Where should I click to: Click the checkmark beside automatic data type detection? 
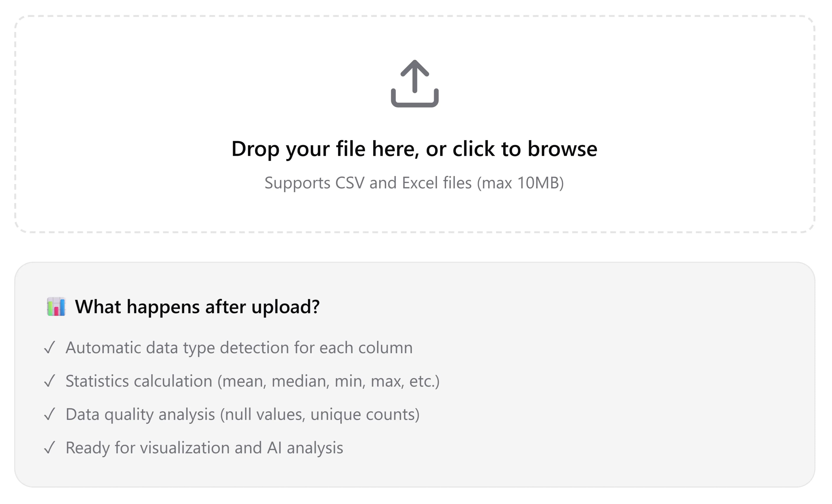[x=50, y=348]
